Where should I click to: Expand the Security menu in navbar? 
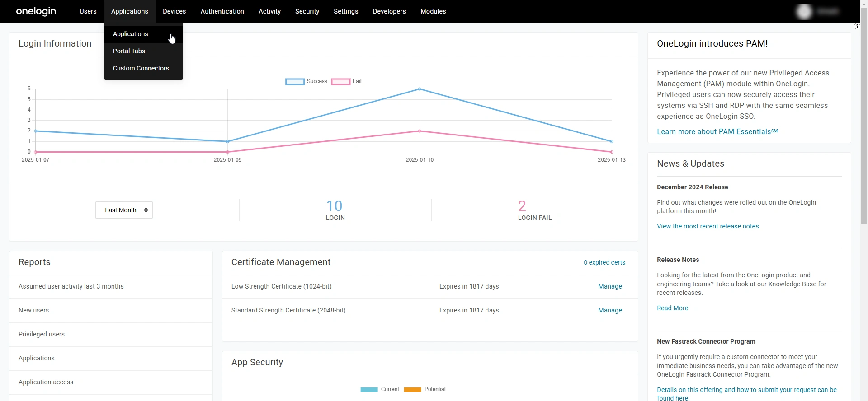(307, 11)
